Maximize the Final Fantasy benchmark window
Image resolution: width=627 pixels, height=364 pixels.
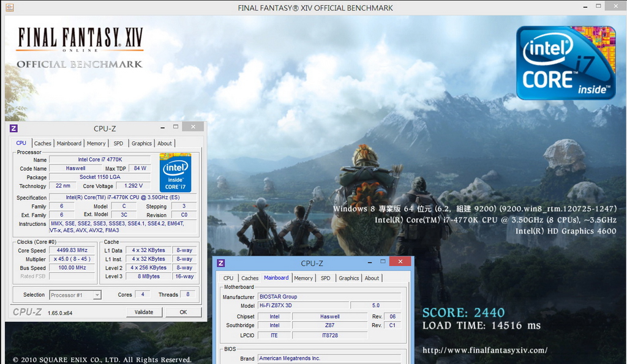click(598, 6)
